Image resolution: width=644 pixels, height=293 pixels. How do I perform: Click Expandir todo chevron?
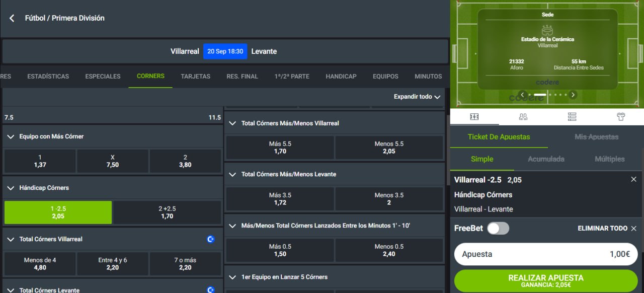pyautogui.click(x=437, y=97)
